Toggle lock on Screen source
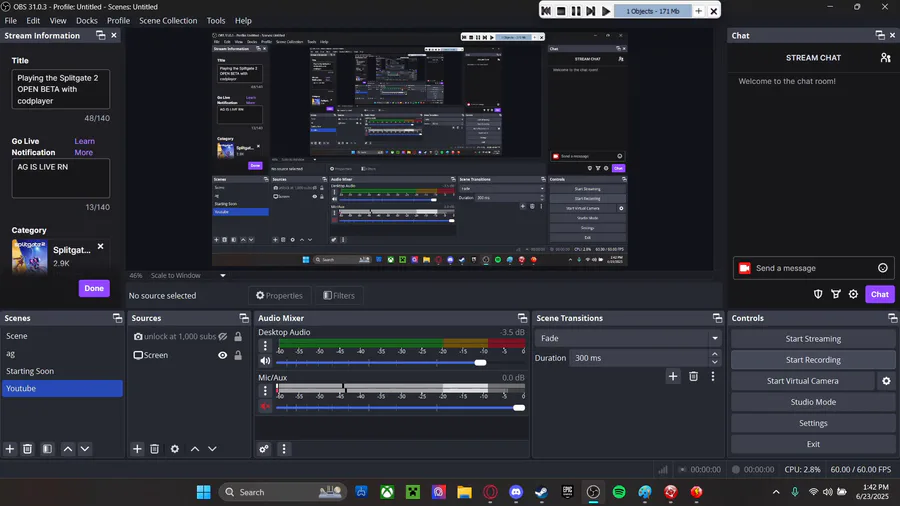The height and width of the screenshot is (506, 900). [x=238, y=355]
